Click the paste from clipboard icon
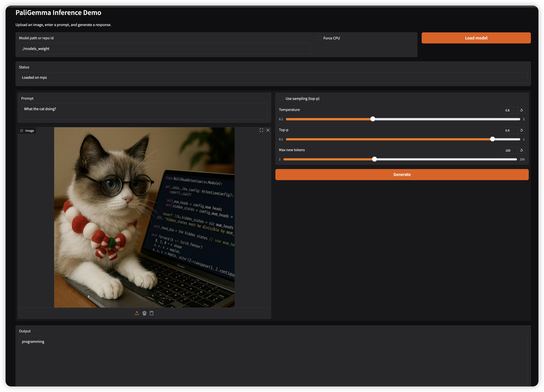 click(152, 313)
